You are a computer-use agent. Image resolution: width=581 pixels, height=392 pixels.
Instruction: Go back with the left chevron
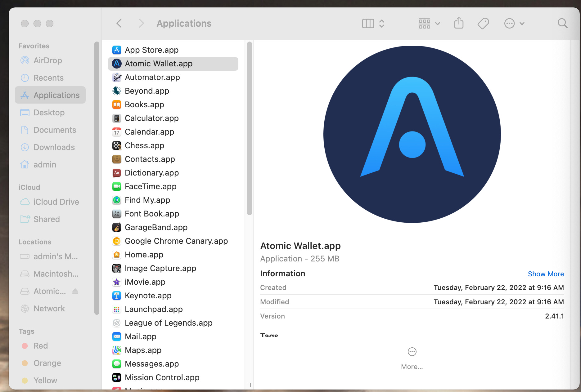[x=119, y=23]
